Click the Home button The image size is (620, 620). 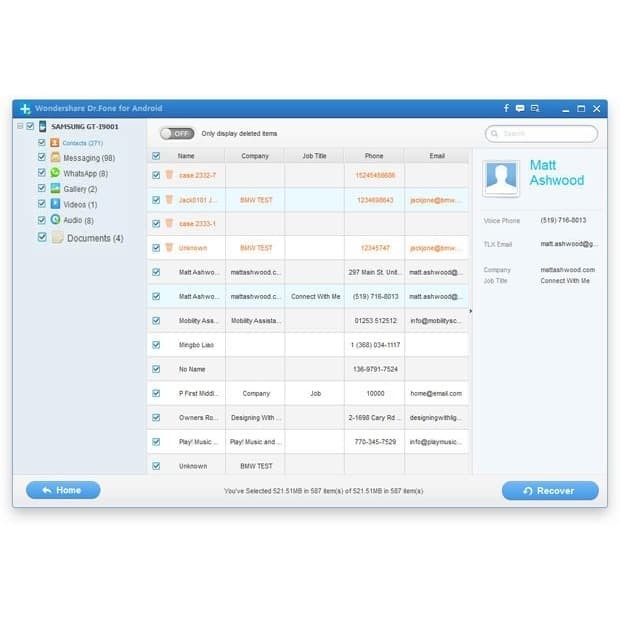63,490
